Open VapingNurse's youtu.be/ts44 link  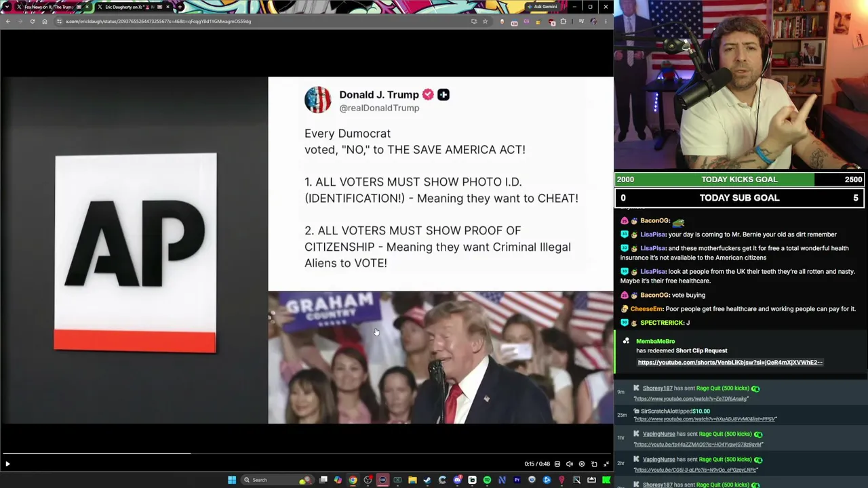[x=698, y=445]
